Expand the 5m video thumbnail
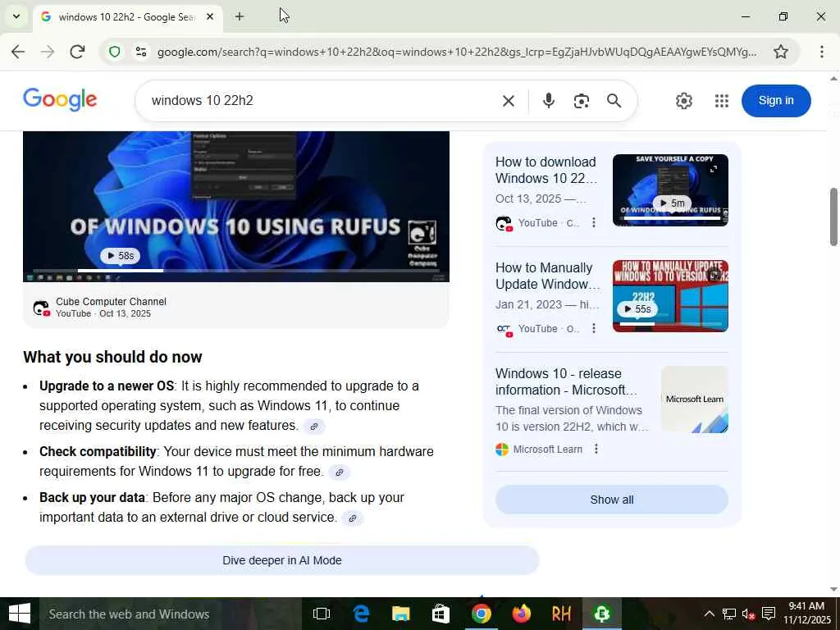This screenshot has width=840, height=630. coord(714,169)
